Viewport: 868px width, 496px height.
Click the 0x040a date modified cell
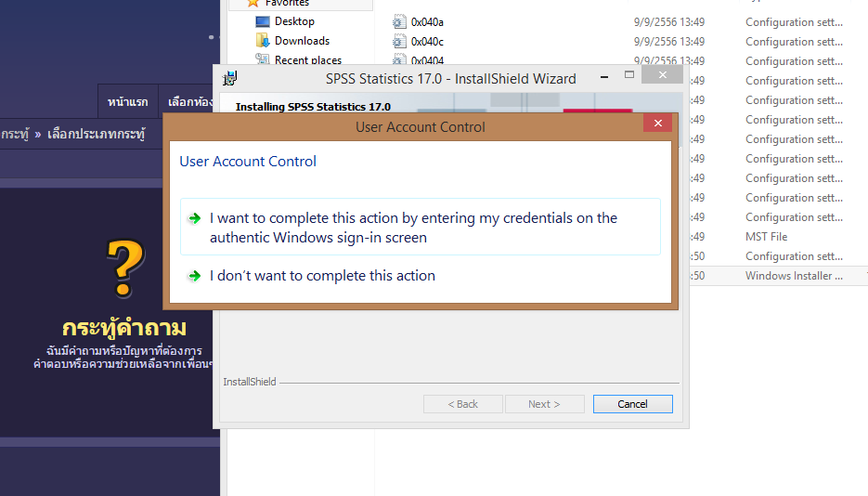pyautogui.click(x=669, y=22)
